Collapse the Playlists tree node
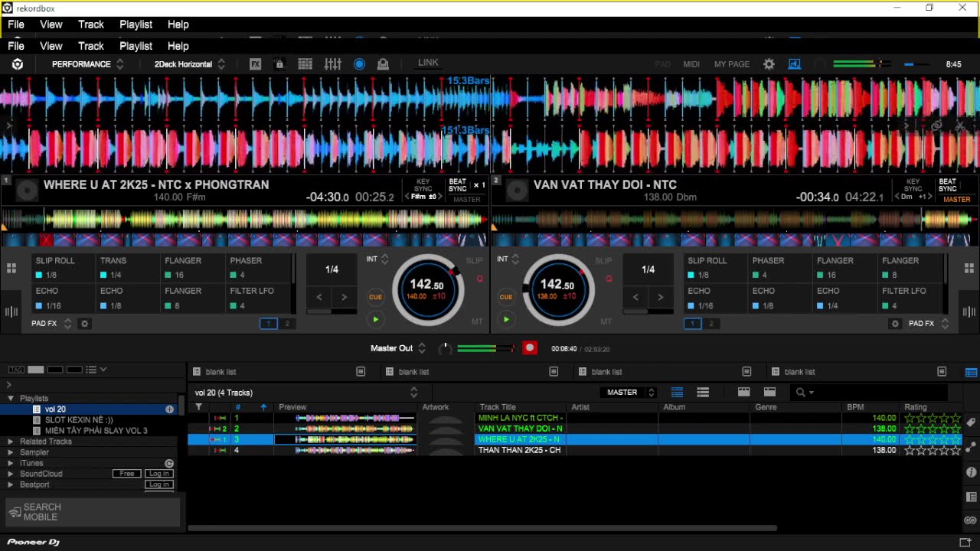980x551 pixels. tap(11, 399)
